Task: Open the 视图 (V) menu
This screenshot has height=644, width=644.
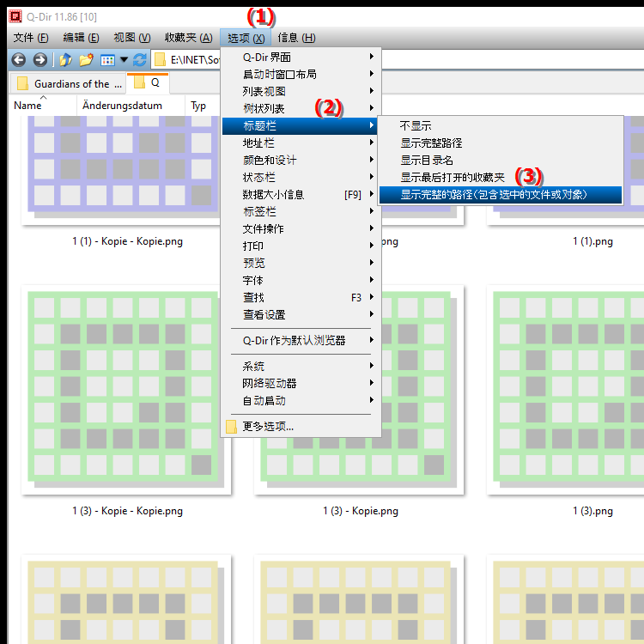Action: pos(132,38)
